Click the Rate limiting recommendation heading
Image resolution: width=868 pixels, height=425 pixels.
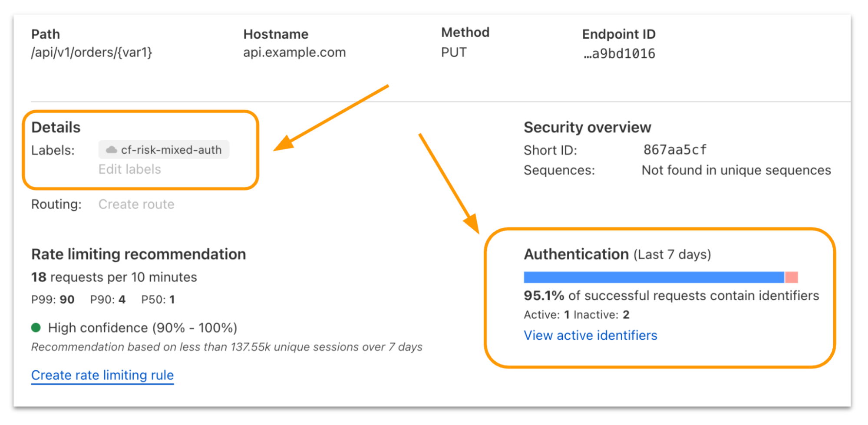click(139, 254)
